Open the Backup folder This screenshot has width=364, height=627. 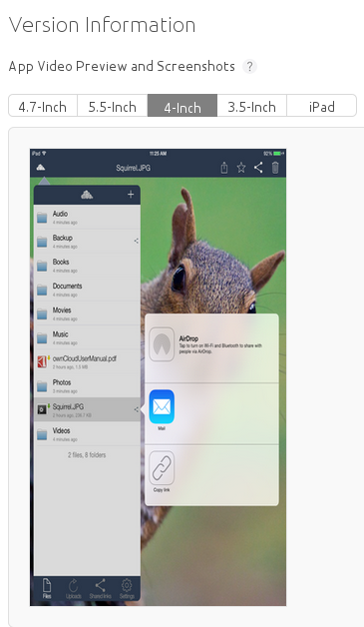pyautogui.click(x=87, y=242)
